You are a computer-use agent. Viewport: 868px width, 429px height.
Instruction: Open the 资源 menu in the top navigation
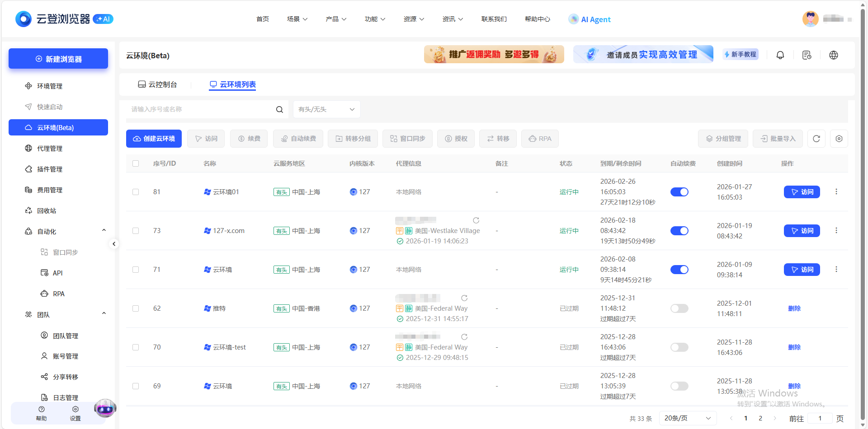click(413, 19)
